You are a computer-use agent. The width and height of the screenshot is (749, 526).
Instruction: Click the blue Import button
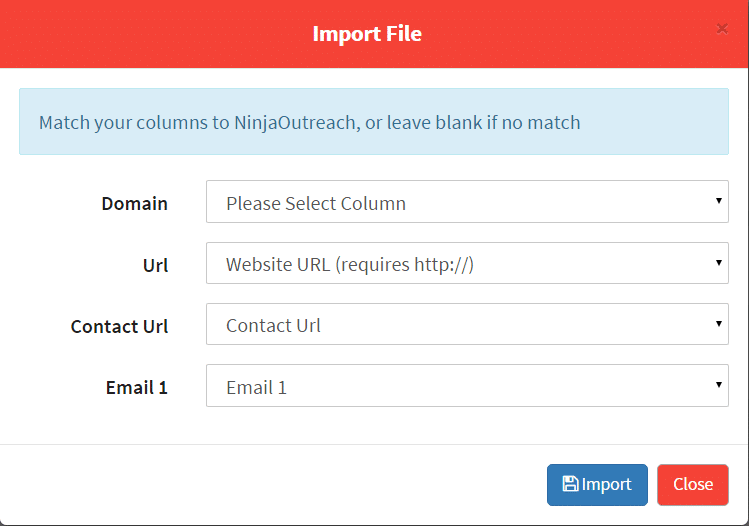click(x=597, y=484)
